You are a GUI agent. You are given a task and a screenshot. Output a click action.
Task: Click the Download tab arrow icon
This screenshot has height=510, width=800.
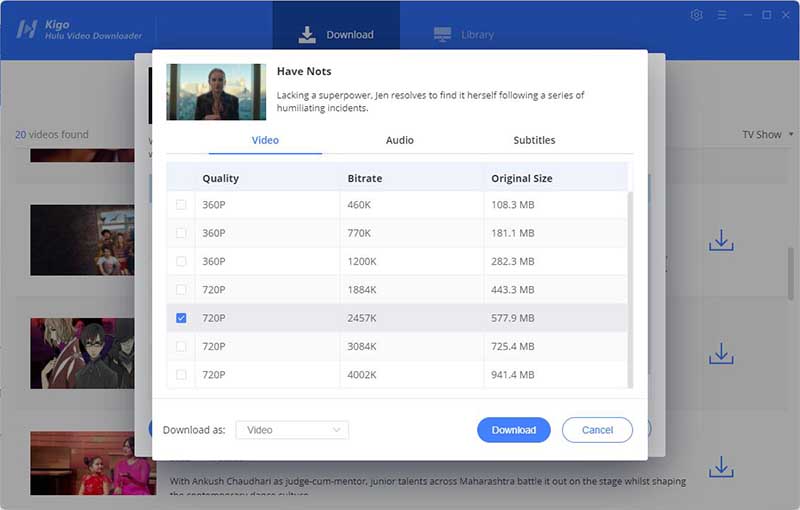pos(307,34)
